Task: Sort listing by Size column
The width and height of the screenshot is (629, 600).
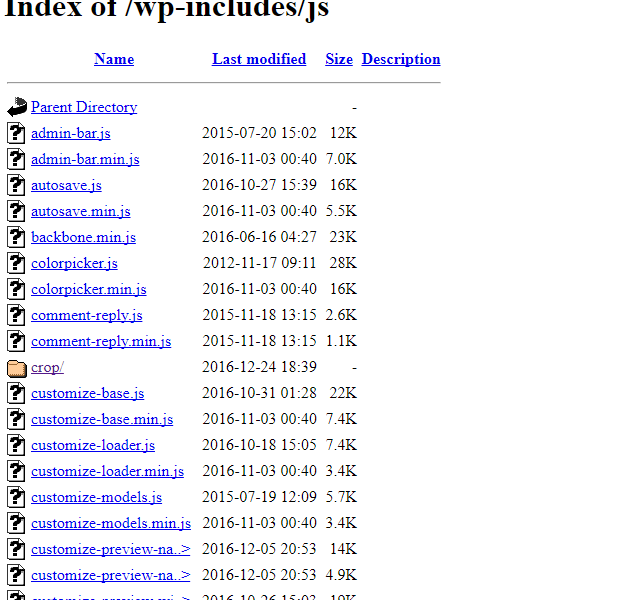Action: [x=339, y=59]
